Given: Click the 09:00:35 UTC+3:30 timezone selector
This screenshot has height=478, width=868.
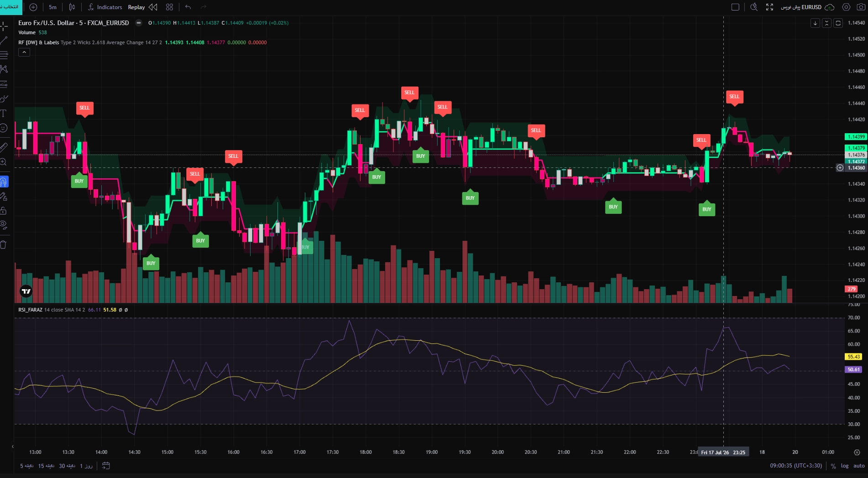Looking at the screenshot, I should tap(796, 466).
